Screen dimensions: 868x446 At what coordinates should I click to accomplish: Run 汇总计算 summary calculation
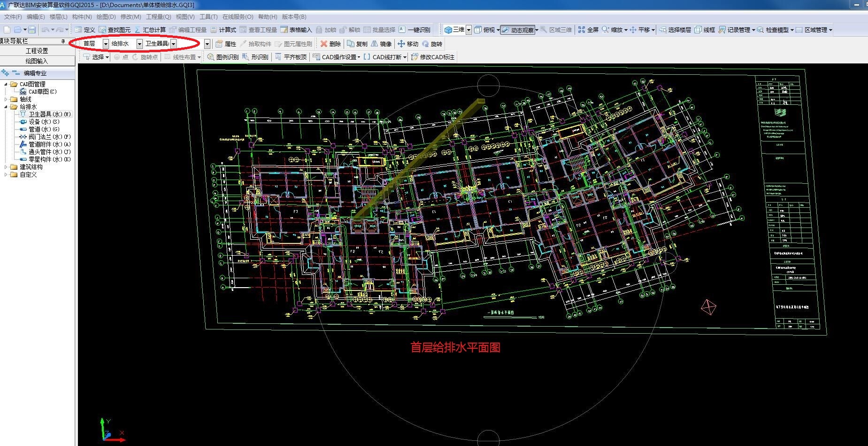pyautogui.click(x=150, y=30)
